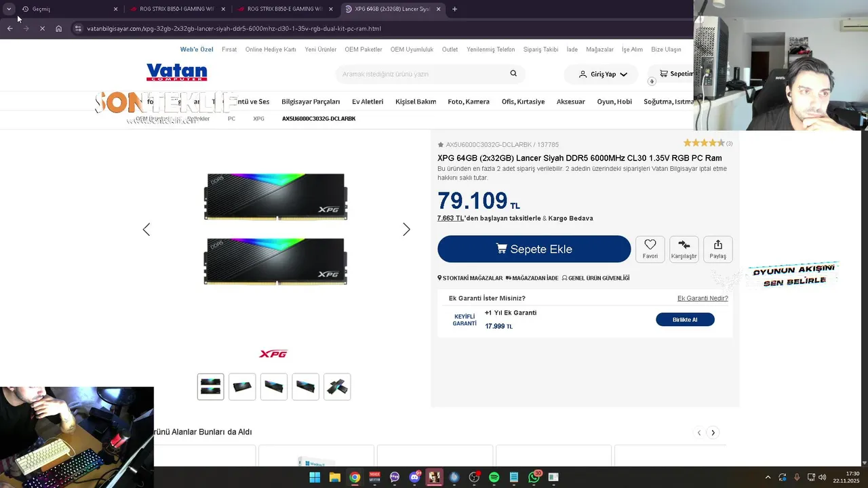This screenshot has width=868, height=488.
Task: Select the second product thumbnail
Action: [242, 386]
